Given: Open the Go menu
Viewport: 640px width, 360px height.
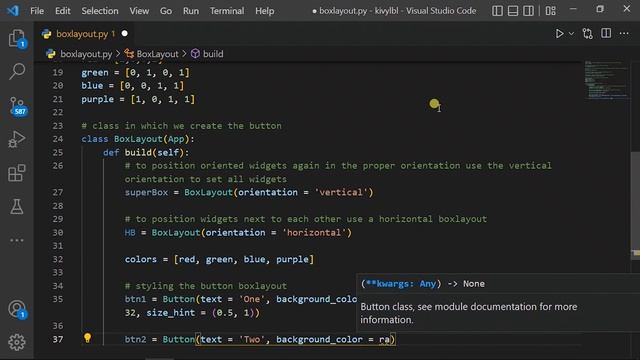Looking at the screenshot, I should pos(166,11).
